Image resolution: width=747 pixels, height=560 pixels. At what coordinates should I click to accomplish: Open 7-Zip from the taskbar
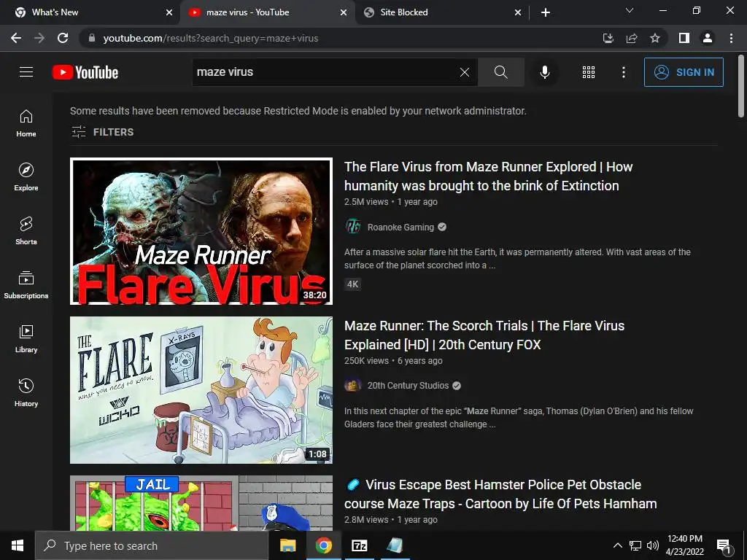click(359, 545)
